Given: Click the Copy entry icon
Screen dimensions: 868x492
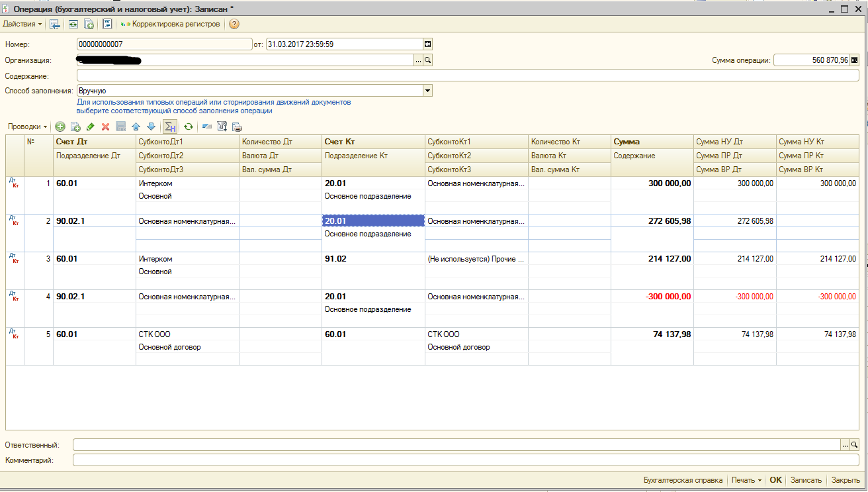Looking at the screenshot, I should (x=75, y=126).
